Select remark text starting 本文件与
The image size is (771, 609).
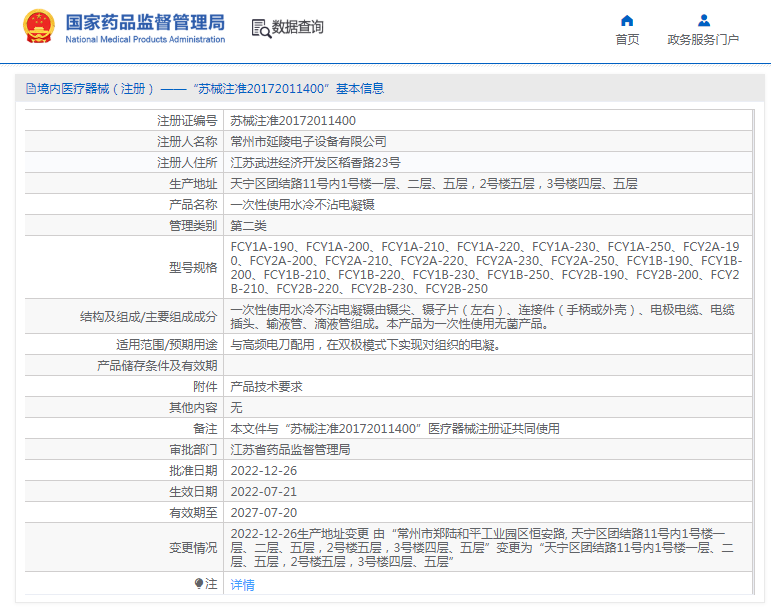(395, 429)
